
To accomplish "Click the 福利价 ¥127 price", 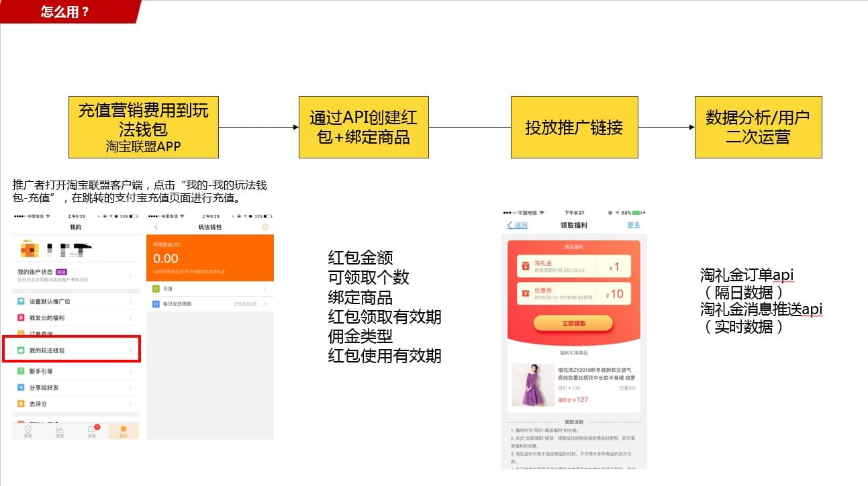I will pos(573,399).
